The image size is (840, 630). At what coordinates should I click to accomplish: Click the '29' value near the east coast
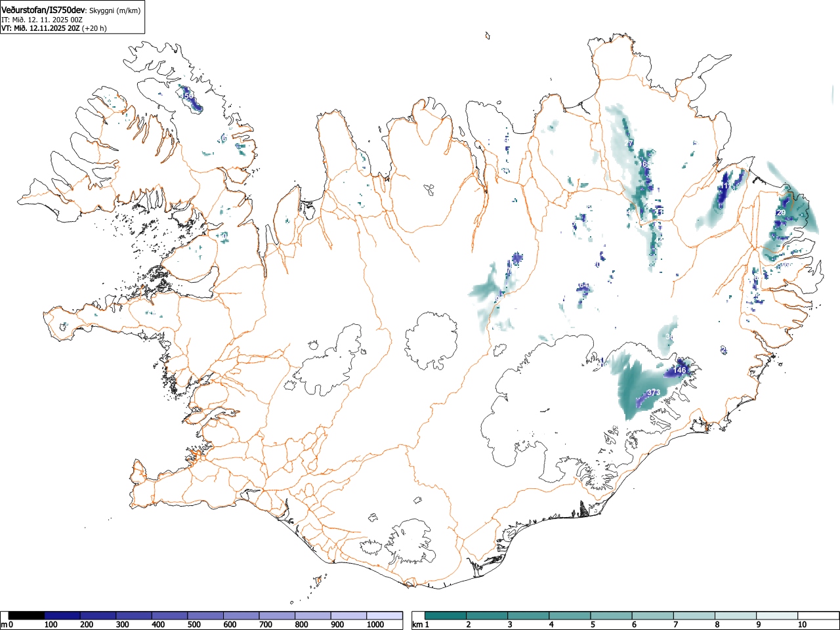[x=781, y=213]
